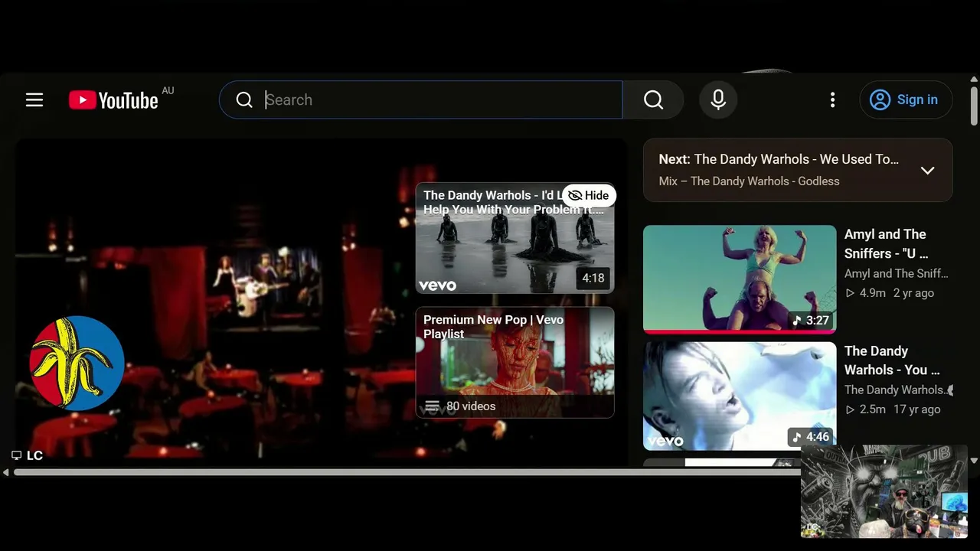Click the page scrollbar up arrow
The image size is (980, 551).
(974, 80)
